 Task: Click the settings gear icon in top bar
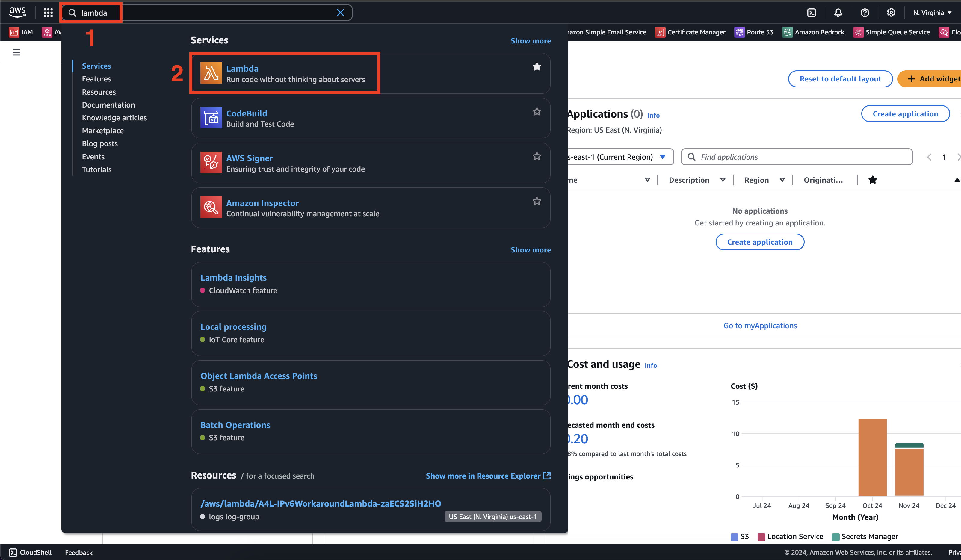click(891, 12)
